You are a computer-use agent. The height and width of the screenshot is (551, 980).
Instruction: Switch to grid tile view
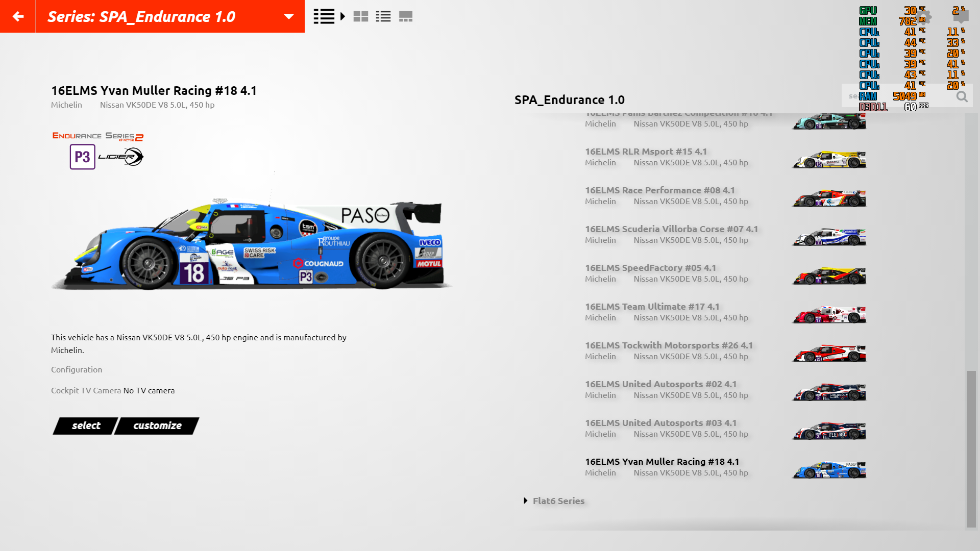click(361, 16)
